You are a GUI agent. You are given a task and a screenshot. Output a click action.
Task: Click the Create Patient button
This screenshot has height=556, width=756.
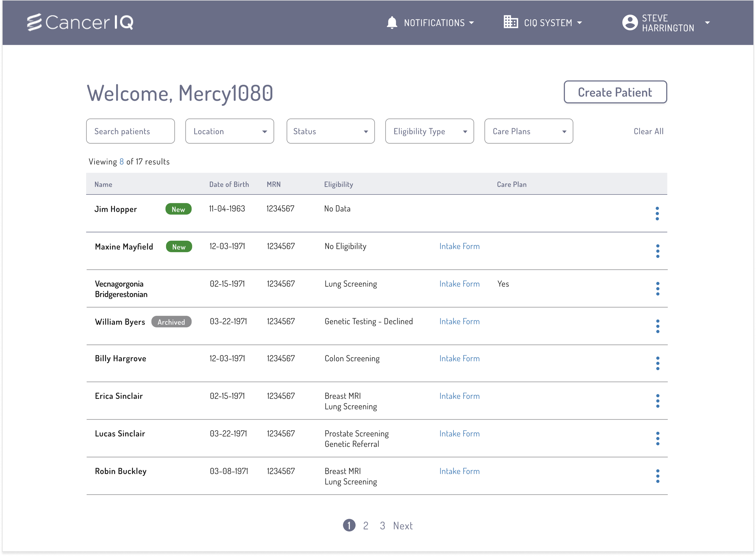pos(615,92)
